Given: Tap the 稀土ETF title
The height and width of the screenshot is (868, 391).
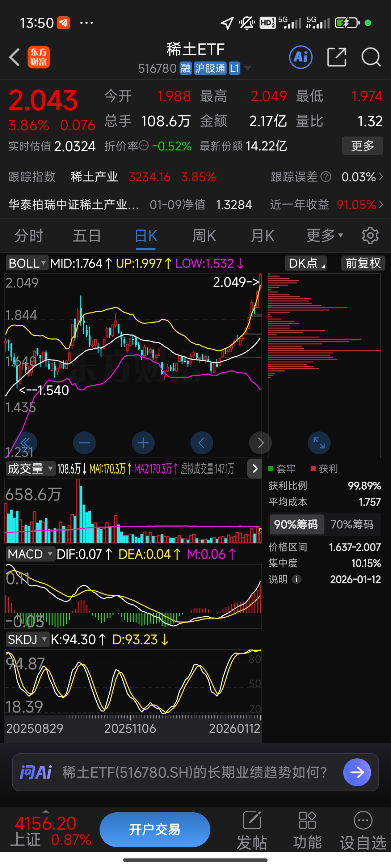Looking at the screenshot, I should 195,50.
